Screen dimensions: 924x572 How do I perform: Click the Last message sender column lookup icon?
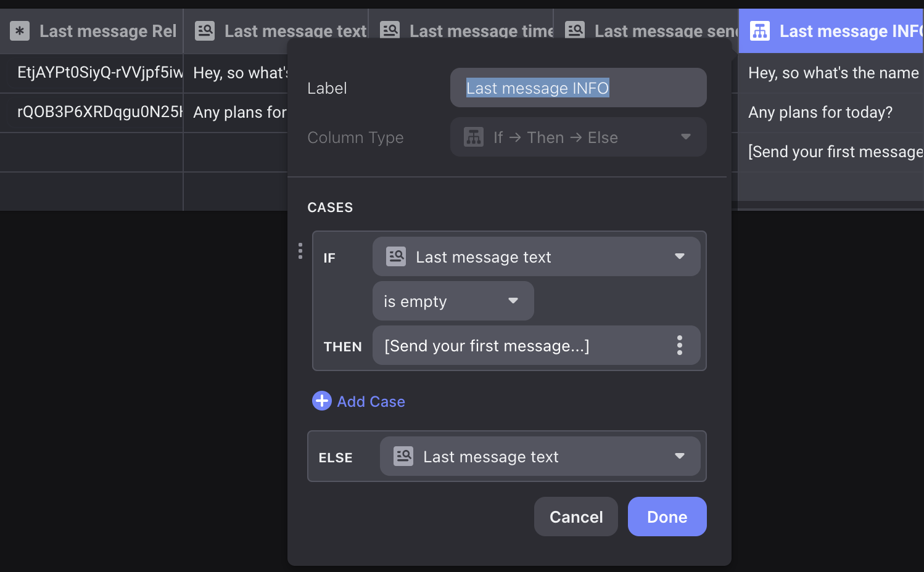(575, 31)
